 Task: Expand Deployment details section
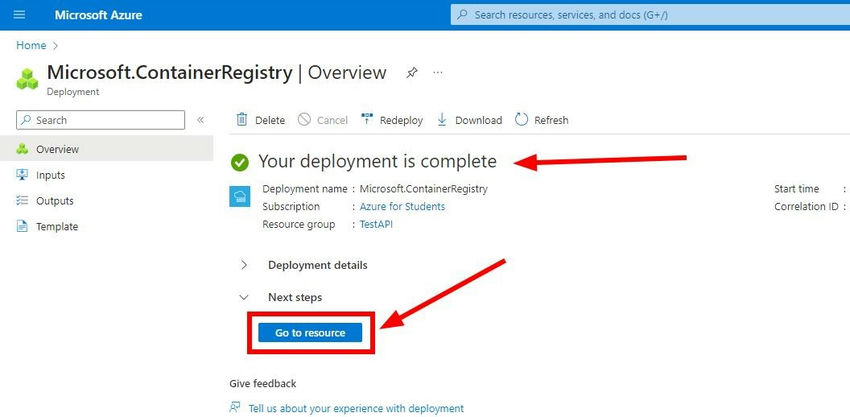244,265
